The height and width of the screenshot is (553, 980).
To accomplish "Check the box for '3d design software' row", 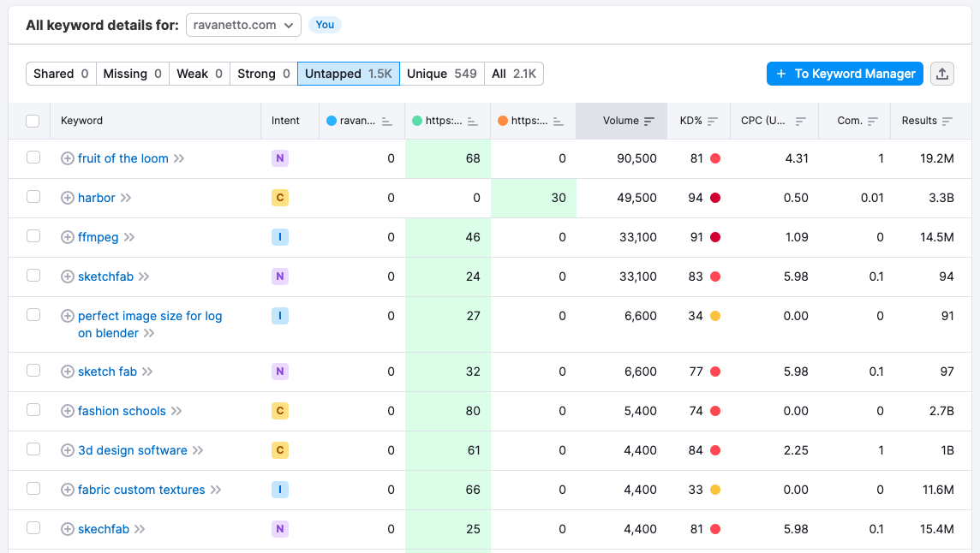I will (x=33, y=449).
